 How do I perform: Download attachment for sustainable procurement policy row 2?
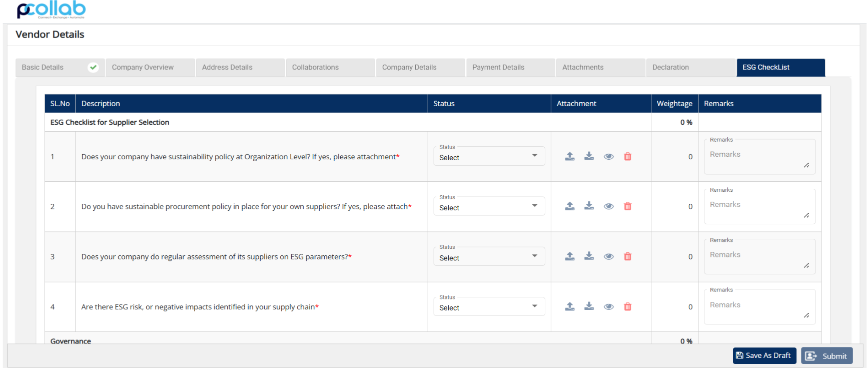click(589, 206)
